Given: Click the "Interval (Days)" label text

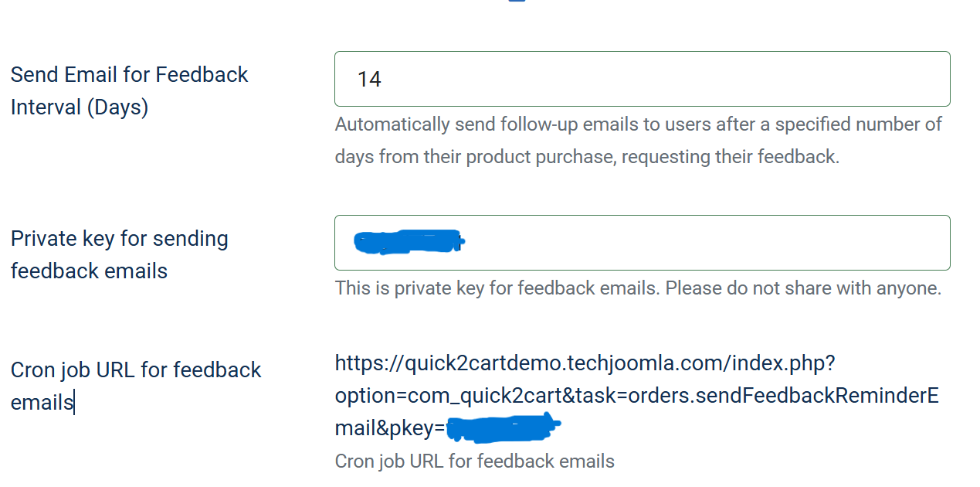Looking at the screenshot, I should point(79,107).
